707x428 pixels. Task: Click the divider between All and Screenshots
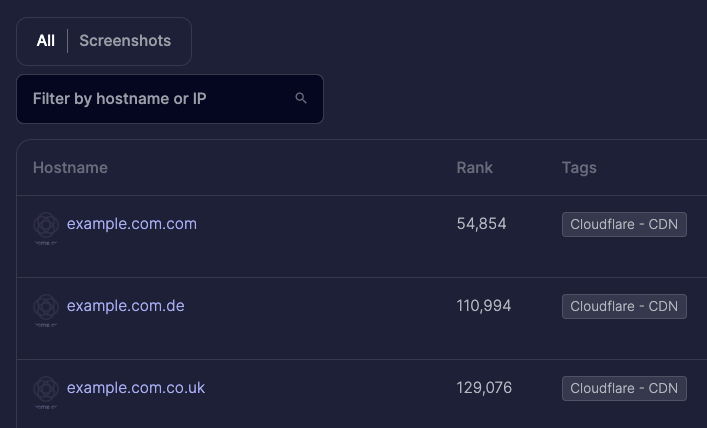pyautogui.click(x=67, y=41)
